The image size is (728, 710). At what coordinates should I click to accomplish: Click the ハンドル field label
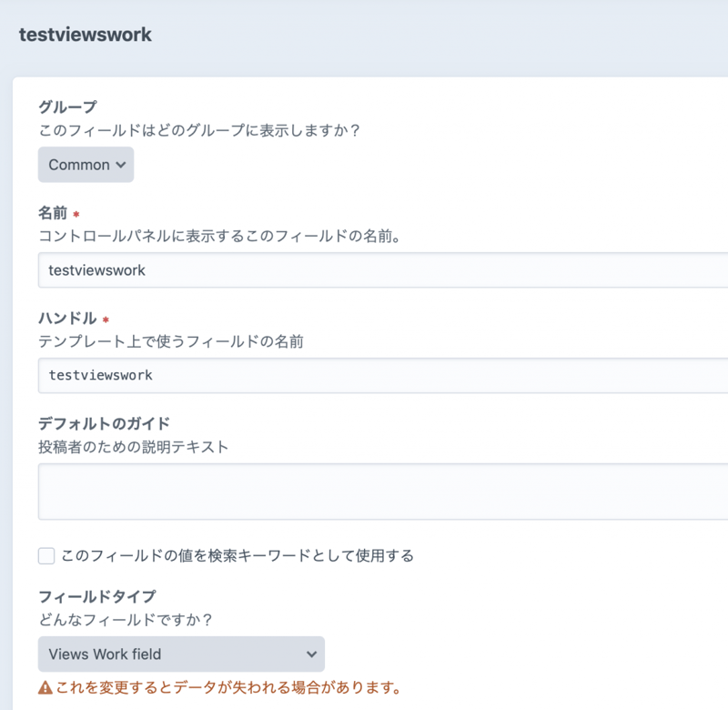tap(67, 319)
